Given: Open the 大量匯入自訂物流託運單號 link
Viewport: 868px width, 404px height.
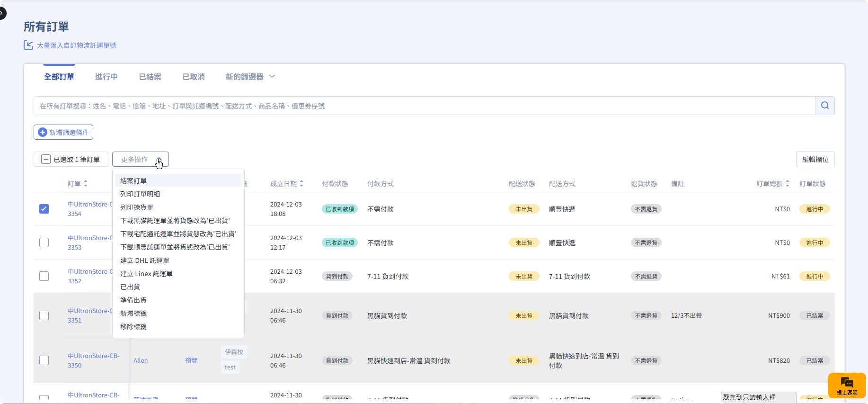Looking at the screenshot, I should pos(77,45).
